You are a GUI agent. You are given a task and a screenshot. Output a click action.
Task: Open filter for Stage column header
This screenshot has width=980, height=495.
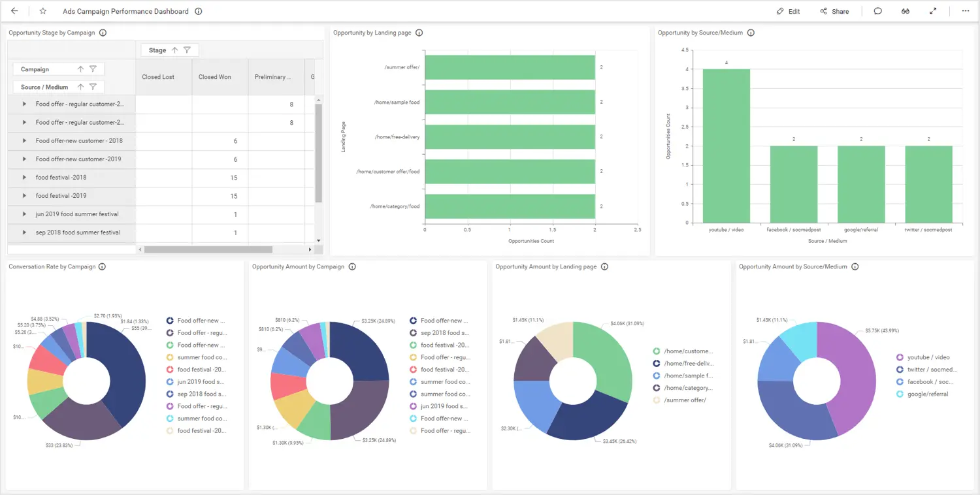188,50
